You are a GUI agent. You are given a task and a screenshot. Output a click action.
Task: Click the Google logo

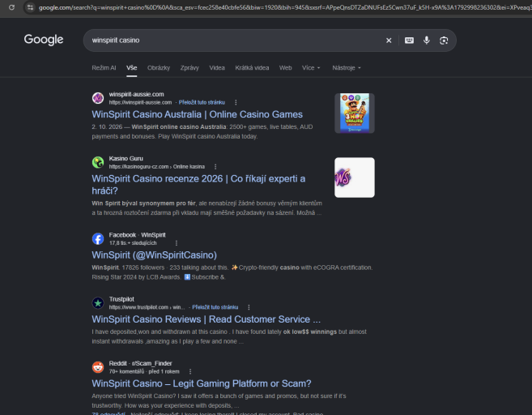click(x=44, y=40)
